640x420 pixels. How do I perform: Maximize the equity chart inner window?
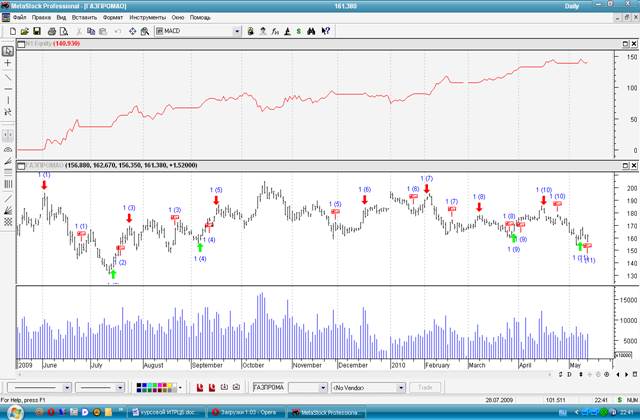[x=626, y=44]
